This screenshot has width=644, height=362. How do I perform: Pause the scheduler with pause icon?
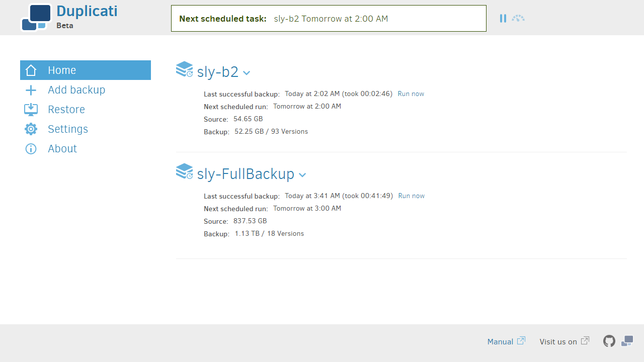503,19
